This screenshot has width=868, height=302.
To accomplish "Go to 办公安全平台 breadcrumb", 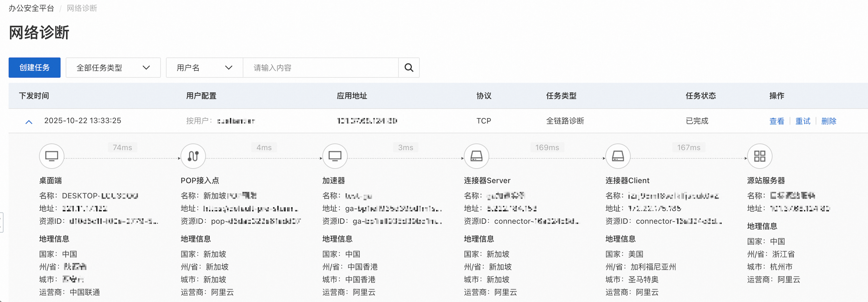I will [31, 8].
